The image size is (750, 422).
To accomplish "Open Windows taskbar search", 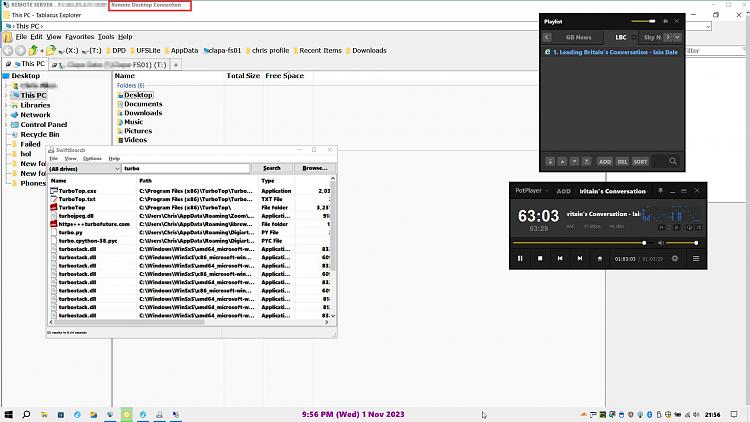I will pyautogui.click(x=26, y=414).
